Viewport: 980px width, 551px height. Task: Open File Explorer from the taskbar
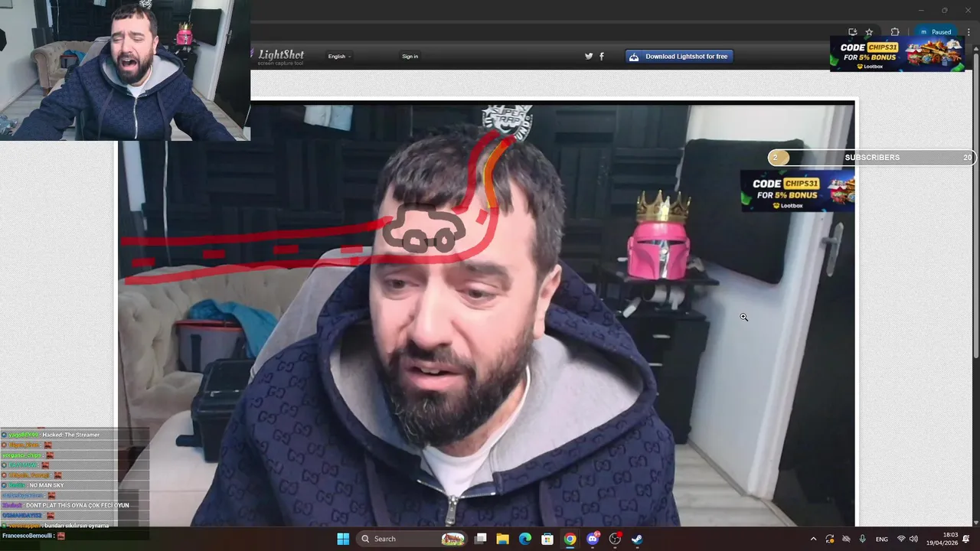coord(503,539)
